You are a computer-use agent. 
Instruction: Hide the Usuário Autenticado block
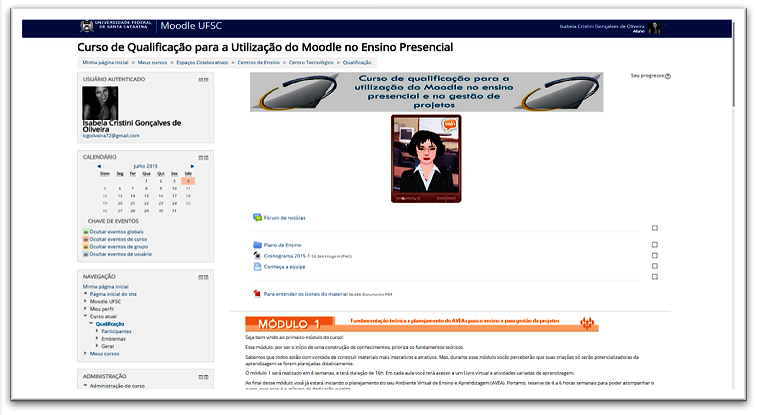click(201, 79)
